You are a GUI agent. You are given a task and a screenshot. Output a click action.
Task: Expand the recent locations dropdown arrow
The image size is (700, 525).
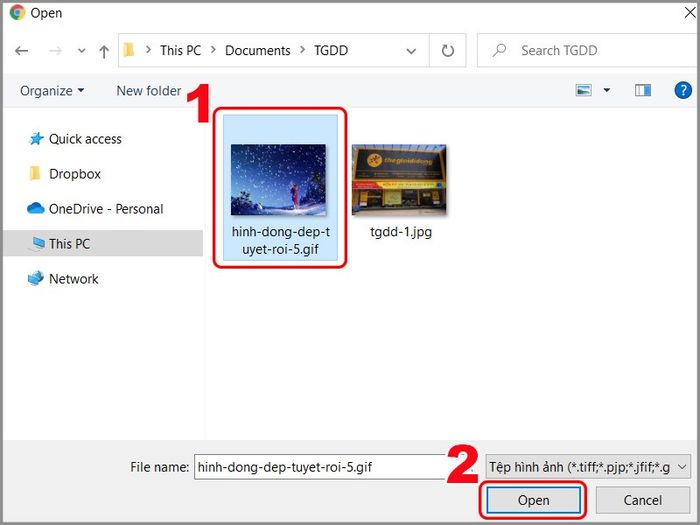(x=82, y=51)
